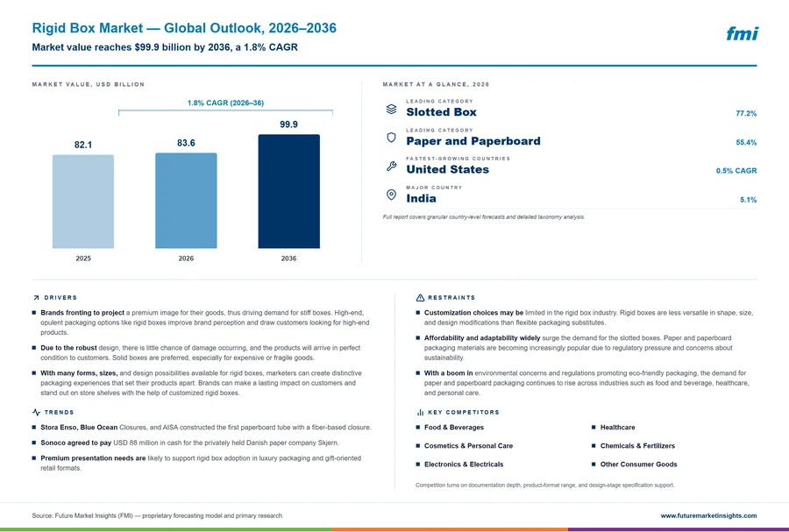Click the Chemicals & Fertilizers item

pyautogui.click(x=634, y=445)
